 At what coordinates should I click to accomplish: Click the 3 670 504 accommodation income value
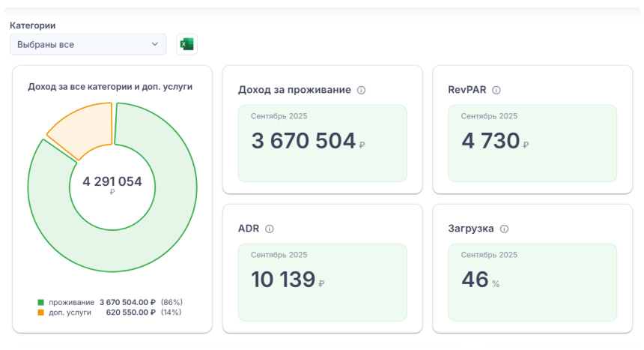(303, 141)
